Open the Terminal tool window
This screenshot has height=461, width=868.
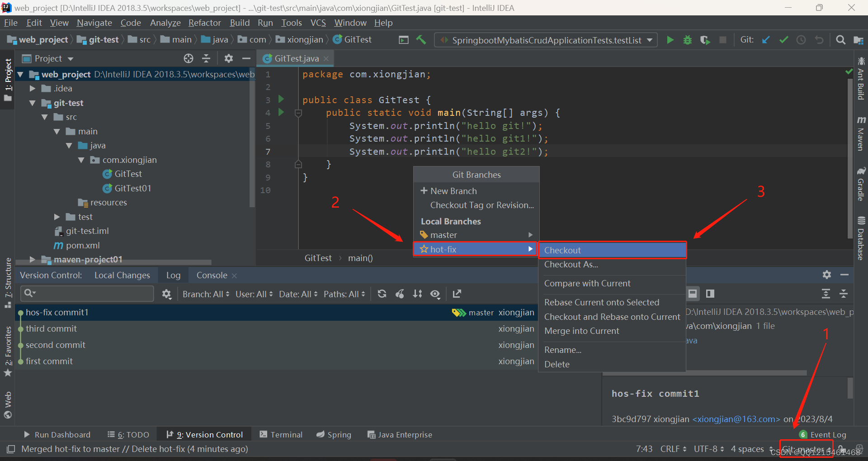(281, 434)
